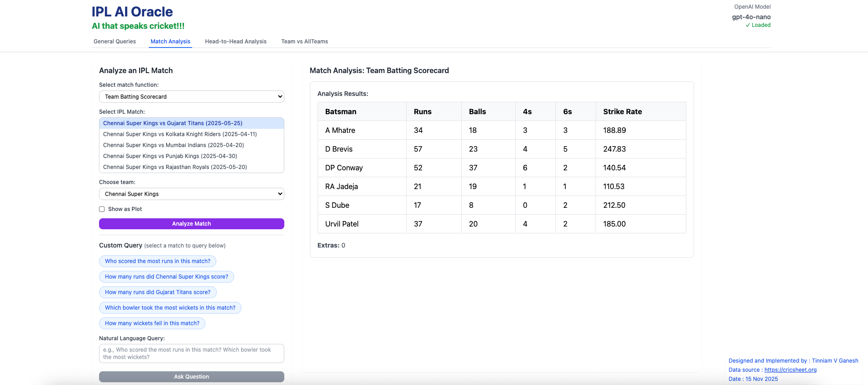Click 'How many wickets fell' query chip

coord(152,323)
